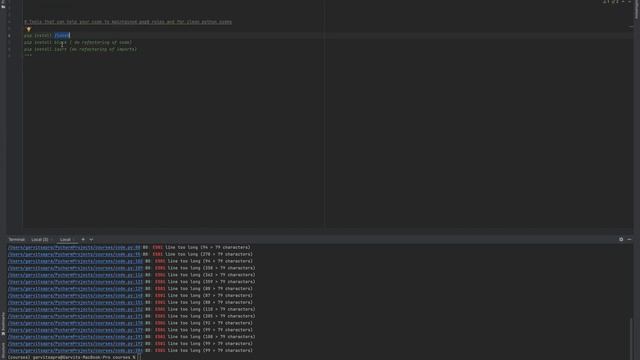
Task: Open terminal settings gear icon
Action: pos(621,240)
